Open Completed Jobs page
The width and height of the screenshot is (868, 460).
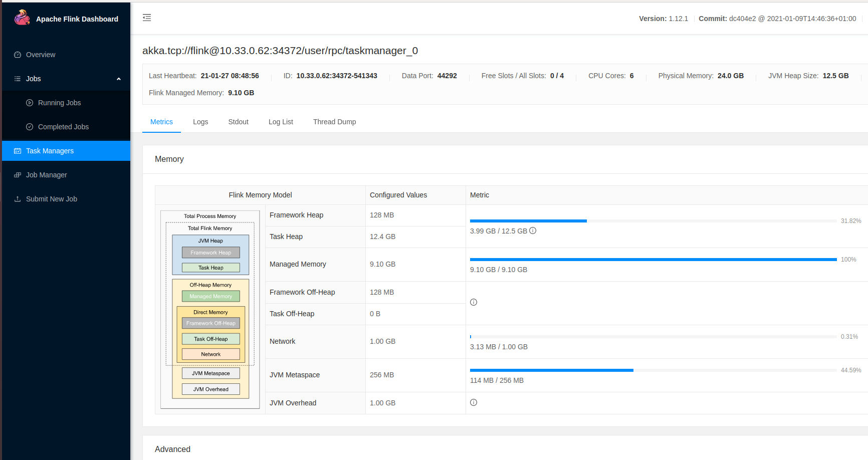(63, 127)
